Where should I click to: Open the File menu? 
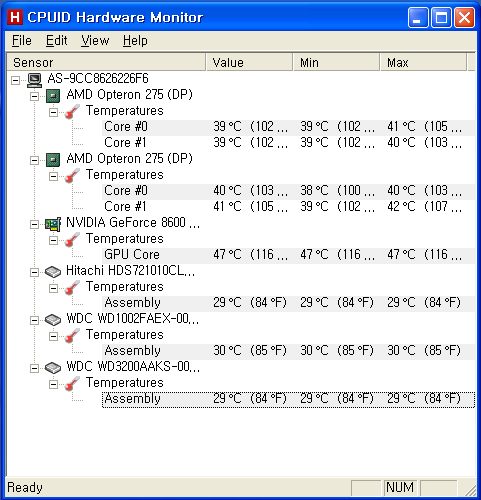[x=22, y=41]
